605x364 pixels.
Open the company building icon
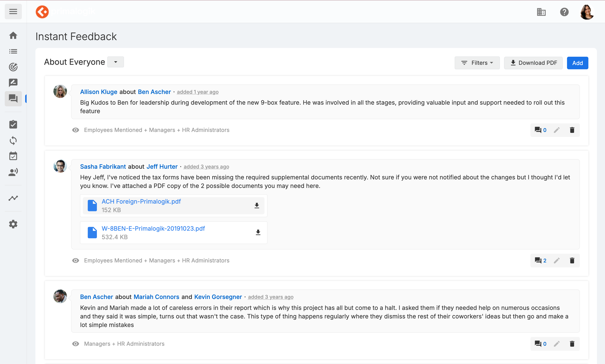click(541, 12)
